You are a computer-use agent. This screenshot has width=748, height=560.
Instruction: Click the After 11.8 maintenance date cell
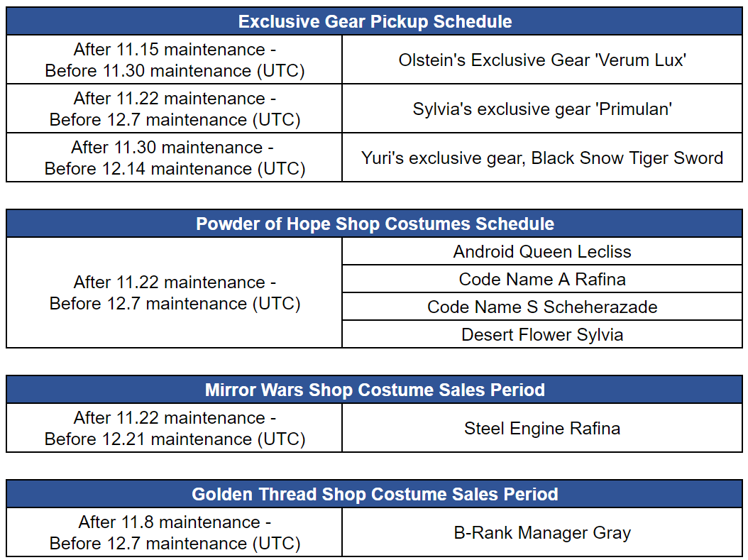coord(174,532)
